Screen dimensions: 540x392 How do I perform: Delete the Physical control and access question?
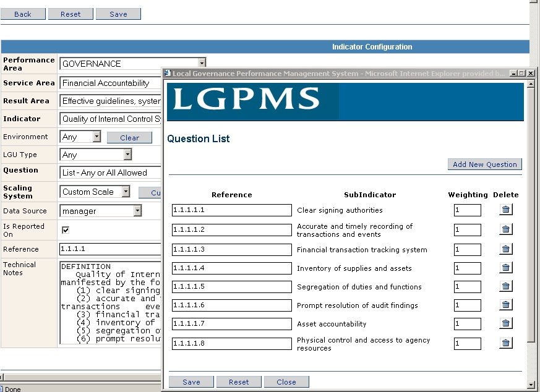[505, 343]
